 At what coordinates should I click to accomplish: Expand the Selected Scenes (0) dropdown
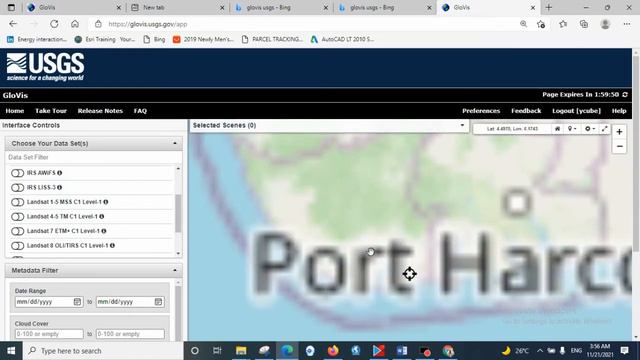pos(462,125)
